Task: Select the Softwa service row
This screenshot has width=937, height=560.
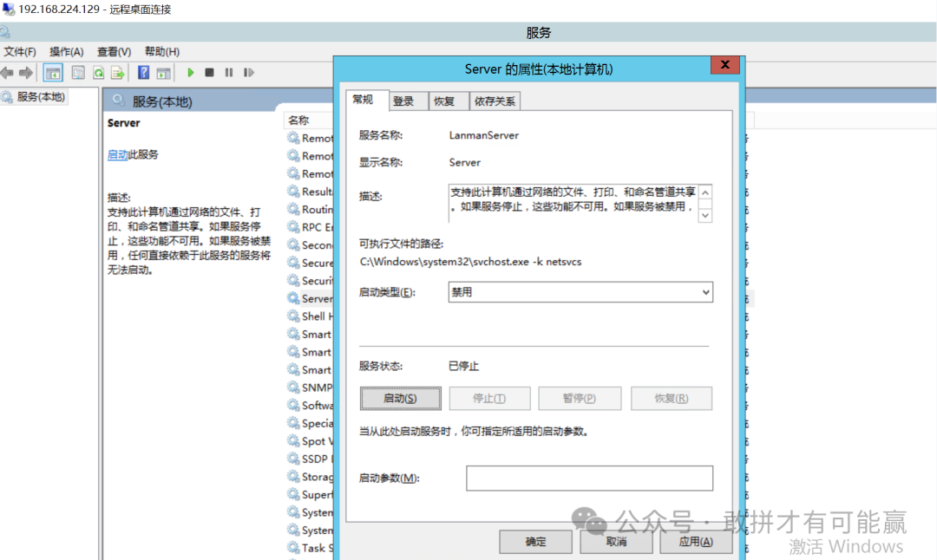Action: [x=310, y=405]
